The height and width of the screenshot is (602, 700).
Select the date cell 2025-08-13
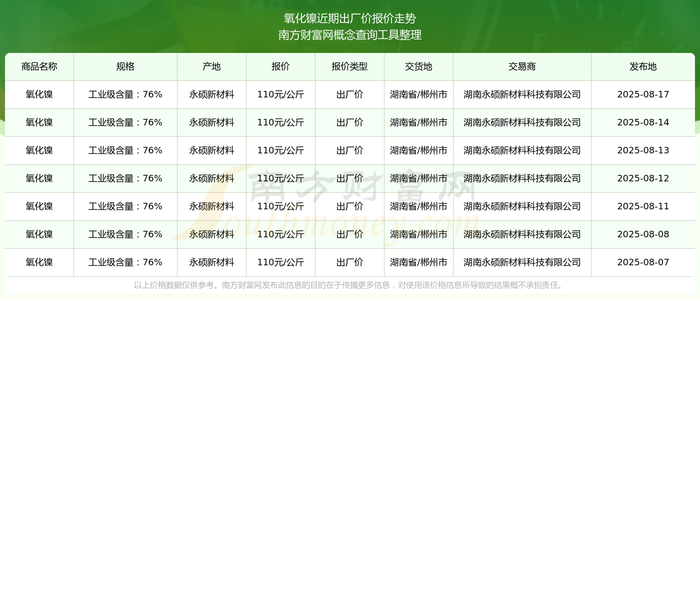[643, 150]
